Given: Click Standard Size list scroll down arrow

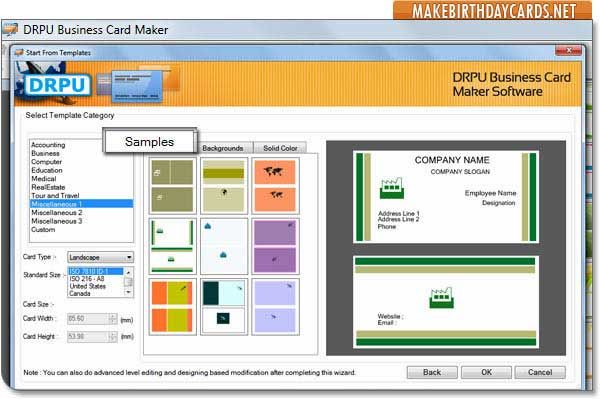Looking at the screenshot, I should tap(129, 292).
